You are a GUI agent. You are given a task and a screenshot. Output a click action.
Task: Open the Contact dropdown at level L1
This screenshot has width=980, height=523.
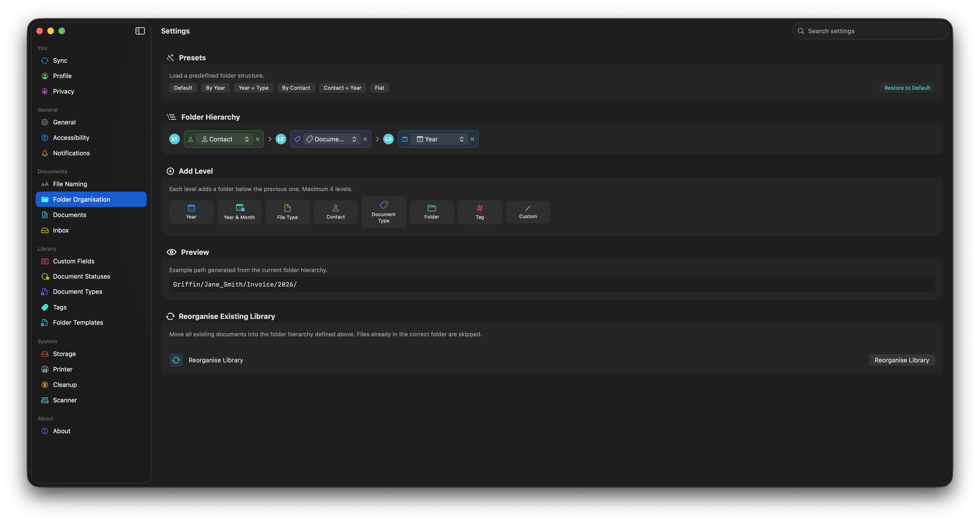coord(224,139)
